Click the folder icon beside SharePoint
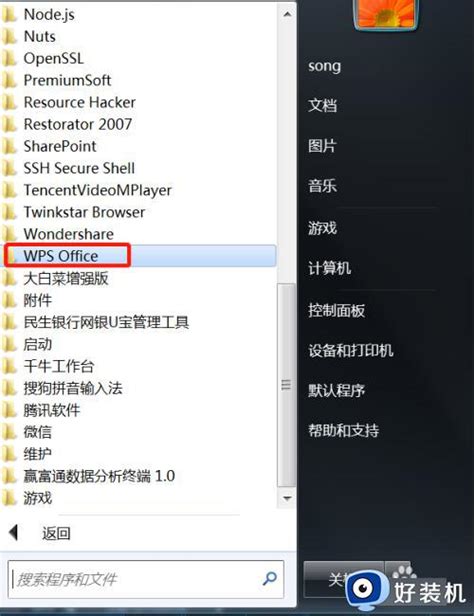This screenshot has width=474, height=616. [9, 147]
